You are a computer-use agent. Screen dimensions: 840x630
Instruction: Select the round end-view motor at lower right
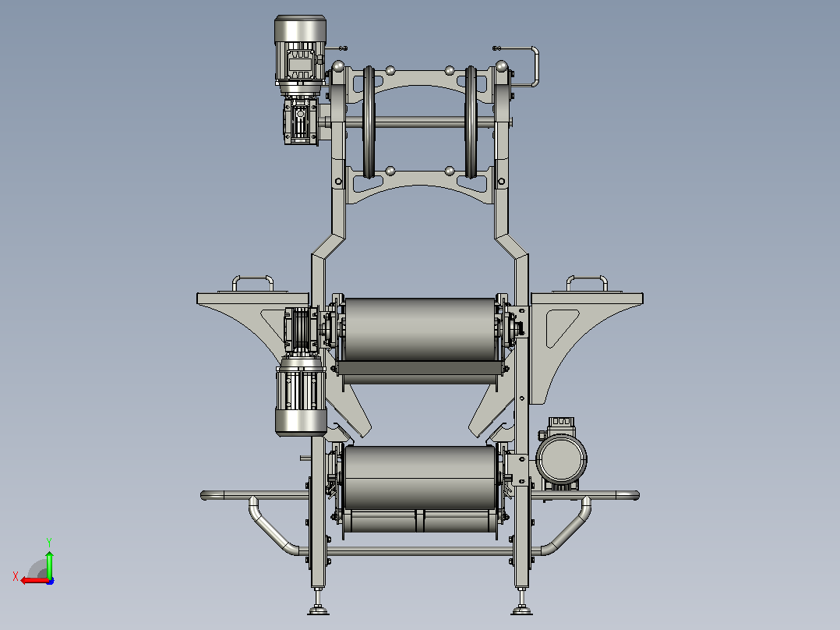(561, 460)
